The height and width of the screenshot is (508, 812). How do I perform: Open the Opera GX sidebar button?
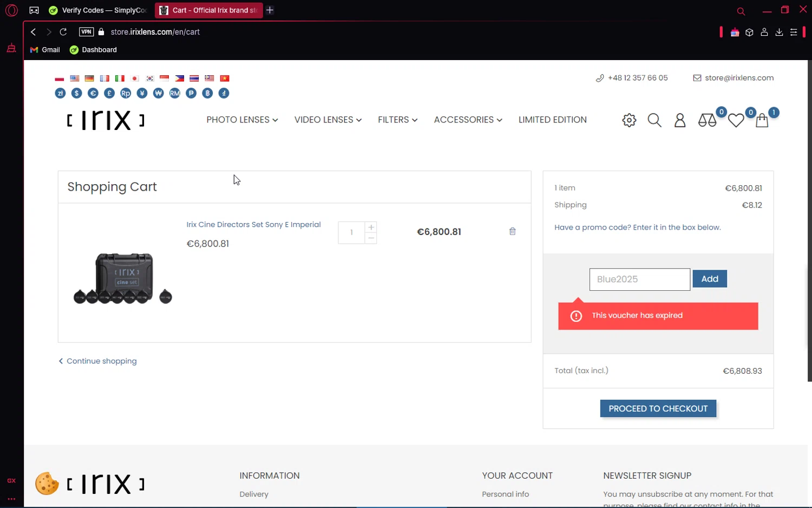pyautogui.click(x=11, y=480)
